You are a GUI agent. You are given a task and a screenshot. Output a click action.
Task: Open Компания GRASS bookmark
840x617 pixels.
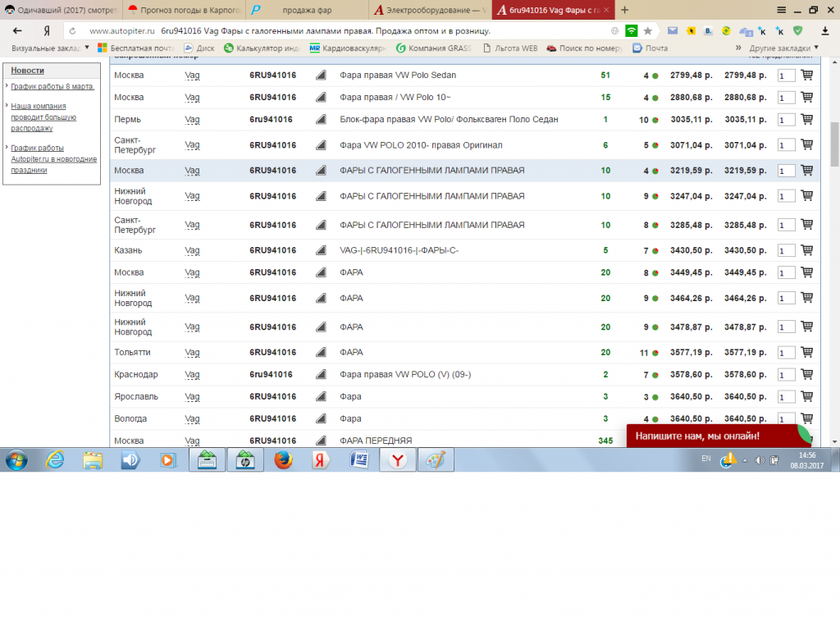point(434,48)
